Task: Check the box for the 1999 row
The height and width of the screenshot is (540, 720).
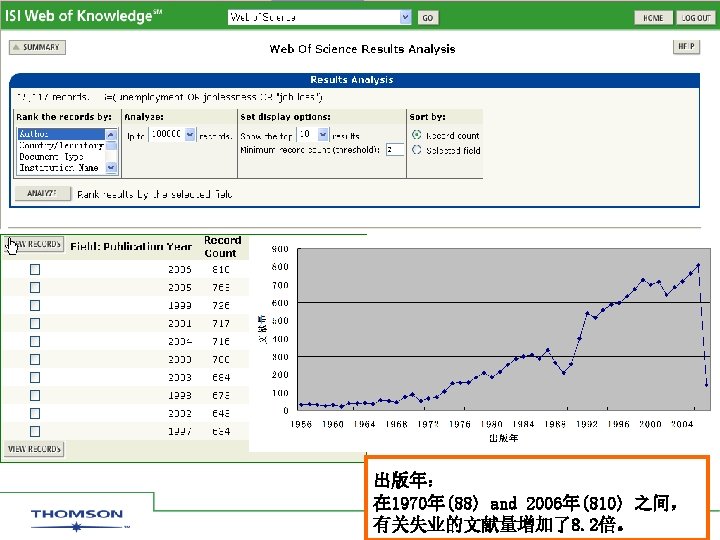Action: (35, 305)
